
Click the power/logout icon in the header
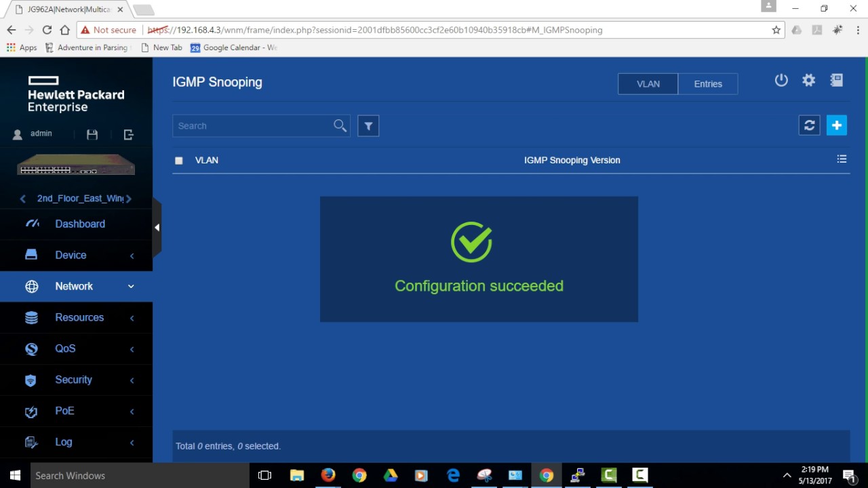click(781, 80)
